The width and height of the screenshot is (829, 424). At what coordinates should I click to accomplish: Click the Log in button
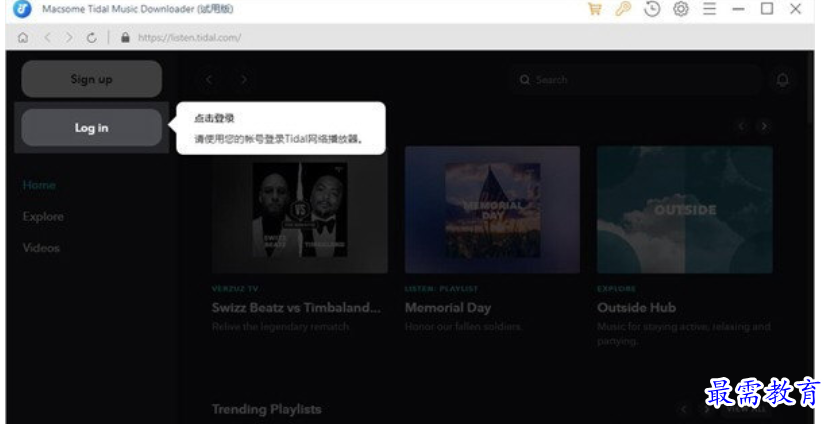tap(91, 128)
